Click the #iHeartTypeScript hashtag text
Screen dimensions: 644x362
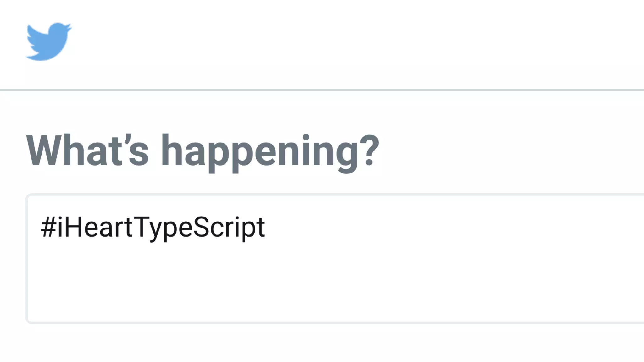click(153, 228)
